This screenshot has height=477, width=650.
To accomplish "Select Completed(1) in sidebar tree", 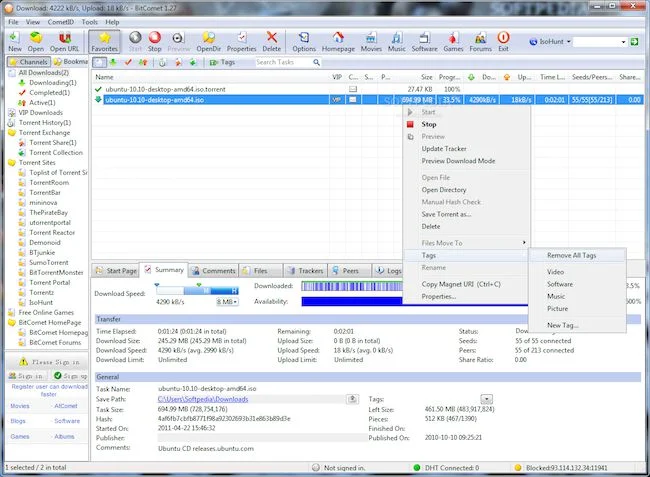I will pos(49,92).
